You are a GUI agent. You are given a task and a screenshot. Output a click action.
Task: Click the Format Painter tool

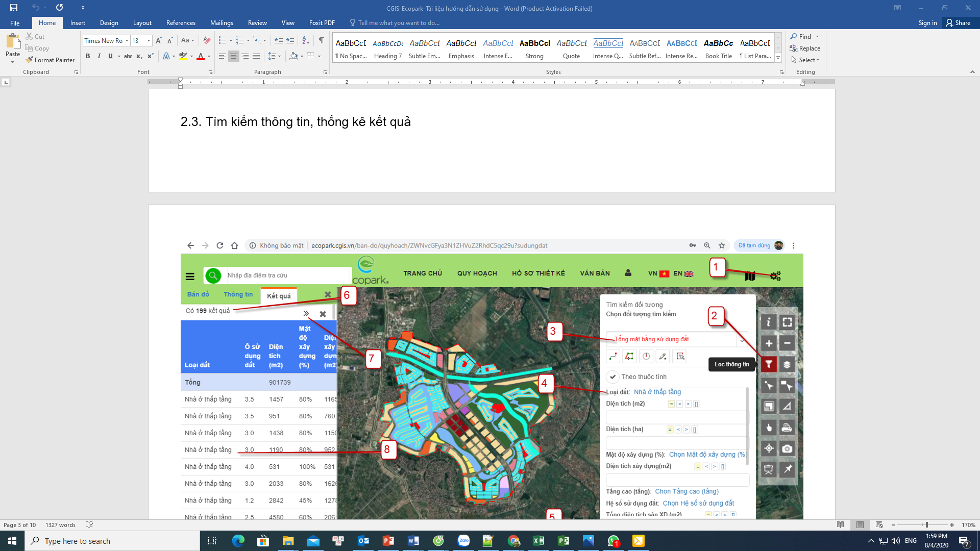point(50,60)
